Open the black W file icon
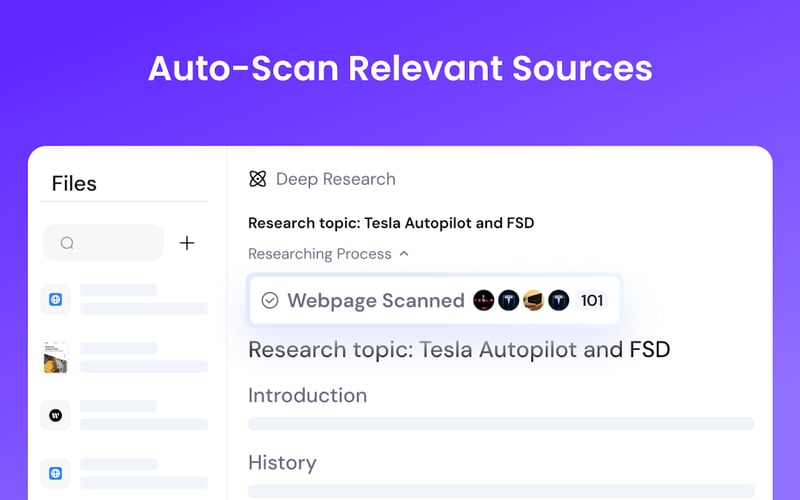 [x=56, y=415]
